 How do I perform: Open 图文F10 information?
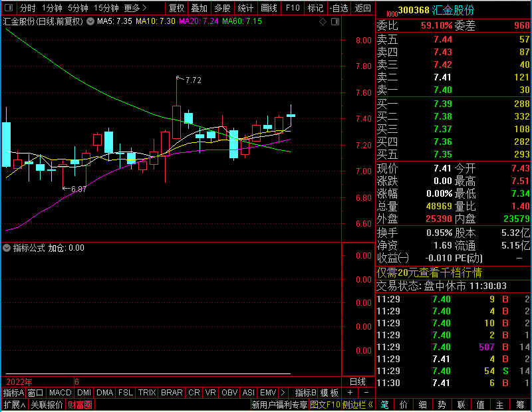325,405
